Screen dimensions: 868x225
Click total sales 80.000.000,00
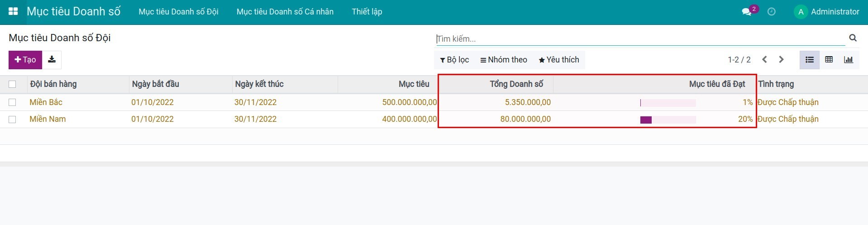coord(525,119)
